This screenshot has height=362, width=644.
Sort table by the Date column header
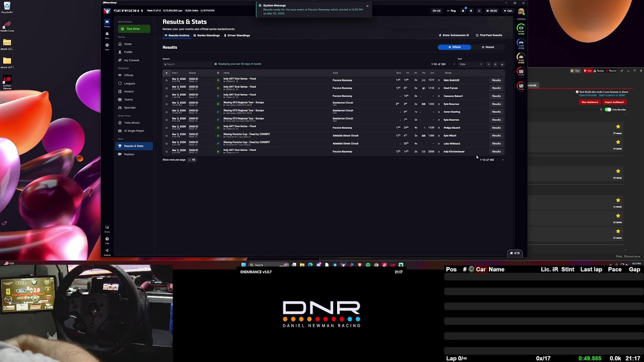pos(175,73)
